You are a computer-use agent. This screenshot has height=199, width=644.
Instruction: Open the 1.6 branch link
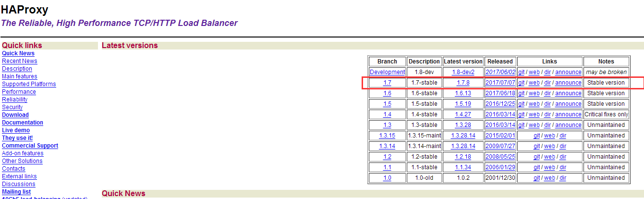click(387, 93)
